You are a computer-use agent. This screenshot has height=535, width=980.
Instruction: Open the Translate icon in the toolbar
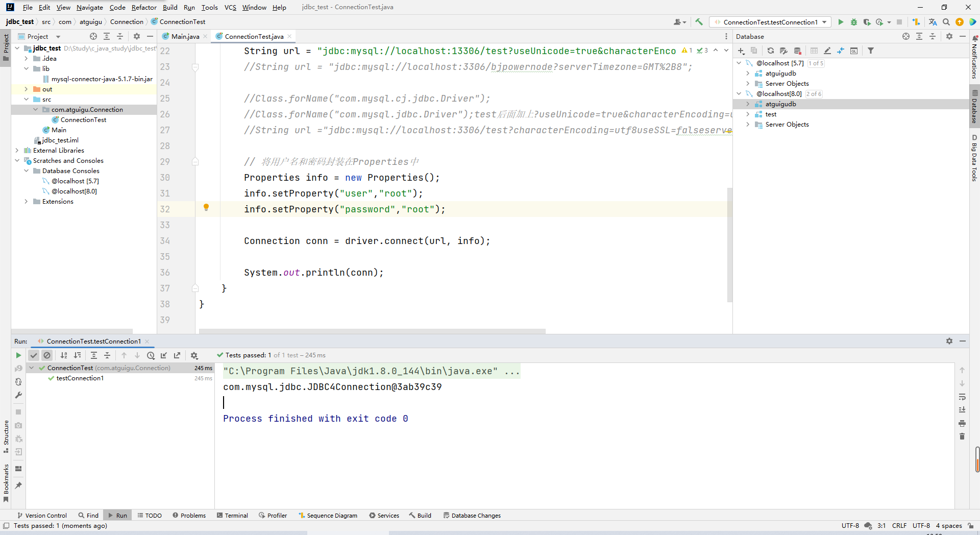coord(933,22)
